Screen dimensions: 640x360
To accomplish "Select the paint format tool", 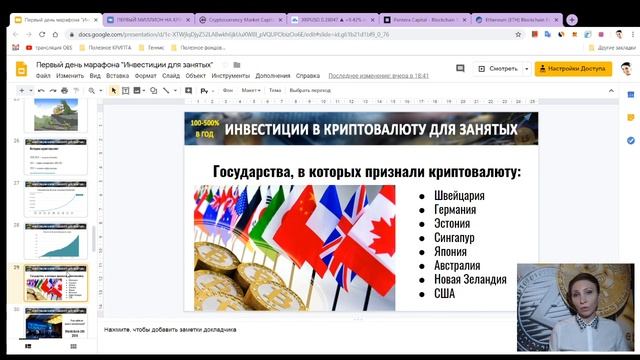I will (x=76, y=90).
